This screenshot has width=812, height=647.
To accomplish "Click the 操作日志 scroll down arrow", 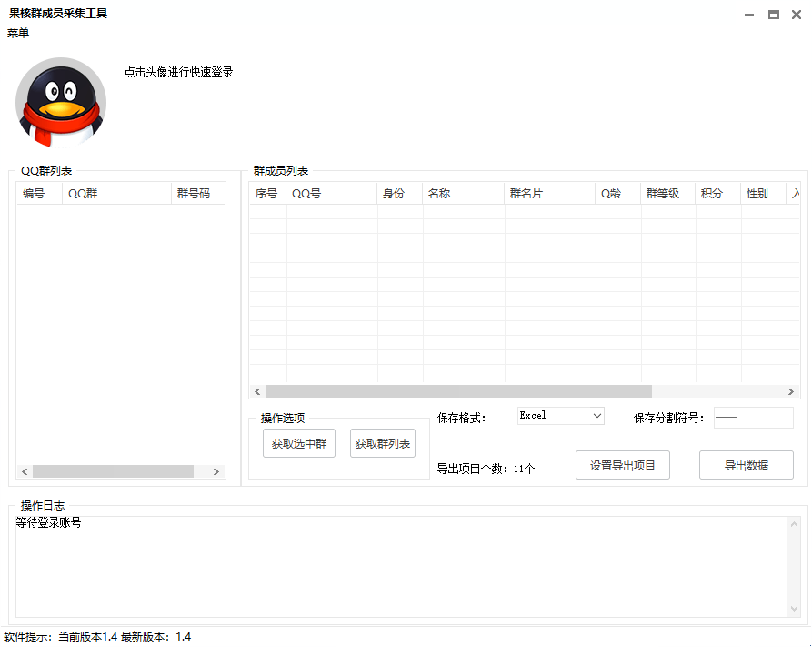I will point(794,609).
